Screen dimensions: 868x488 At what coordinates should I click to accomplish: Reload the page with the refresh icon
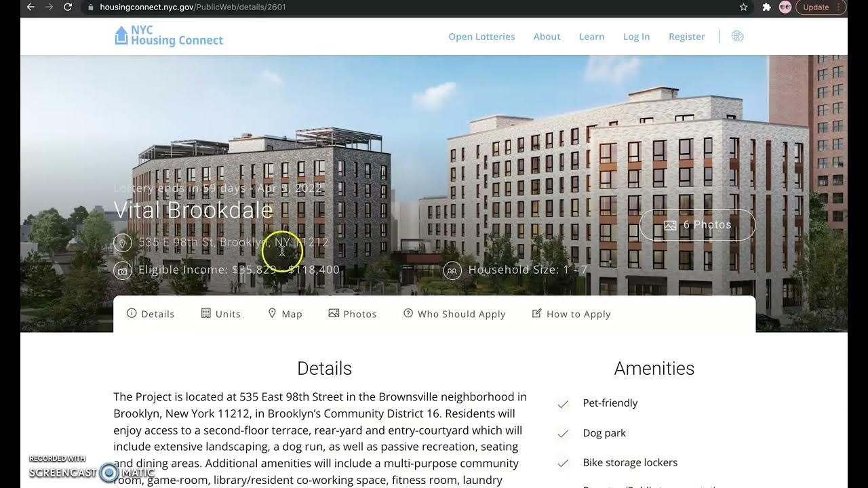click(x=68, y=7)
